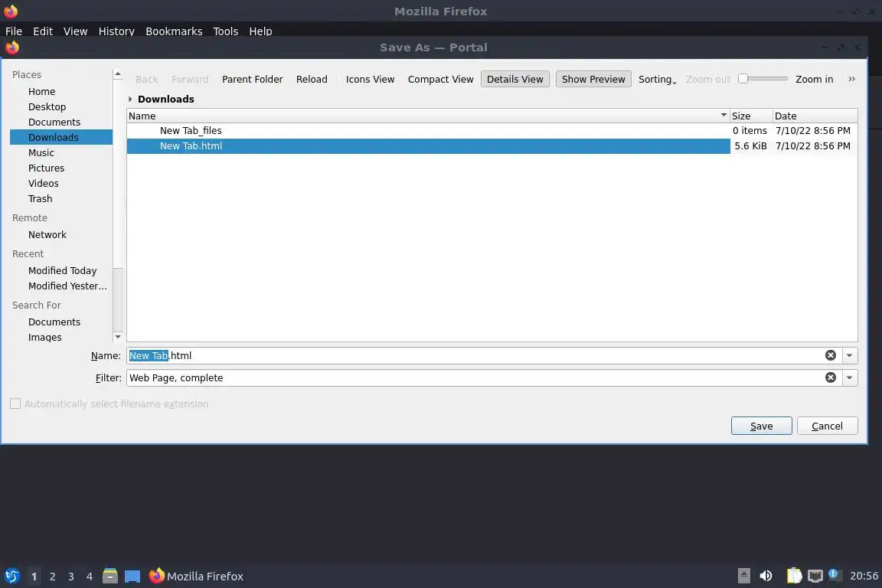The width and height of the screenshot is (882, 588).
Task: Go to Parent Folder
Action: click(252, 80)
